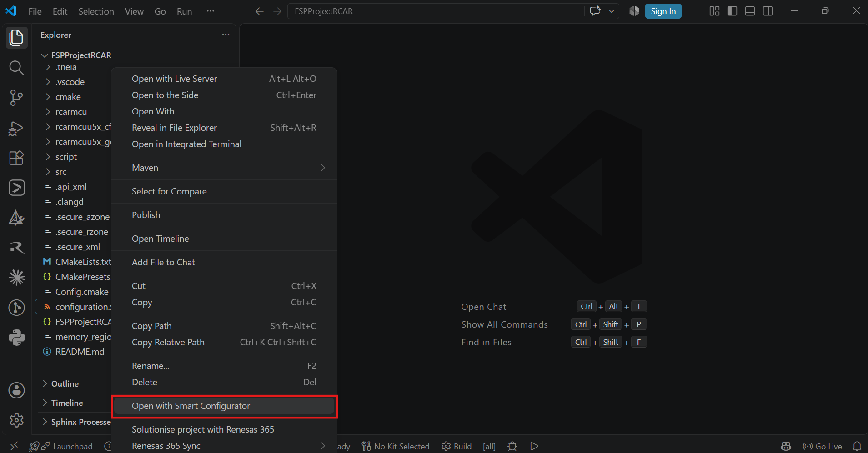Open the Copilot chat icon in title bar

(x=595, y=11)
